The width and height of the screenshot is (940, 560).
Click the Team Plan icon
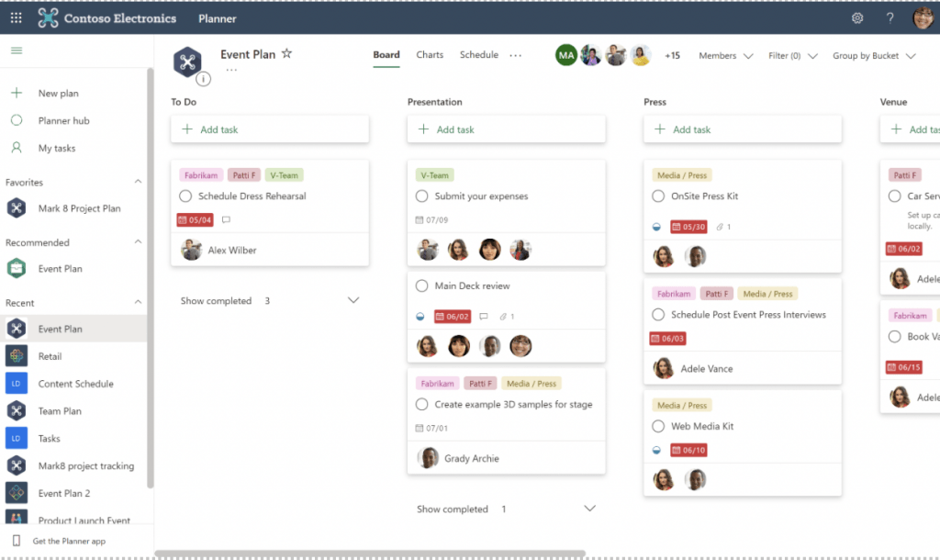pos(17,410)
